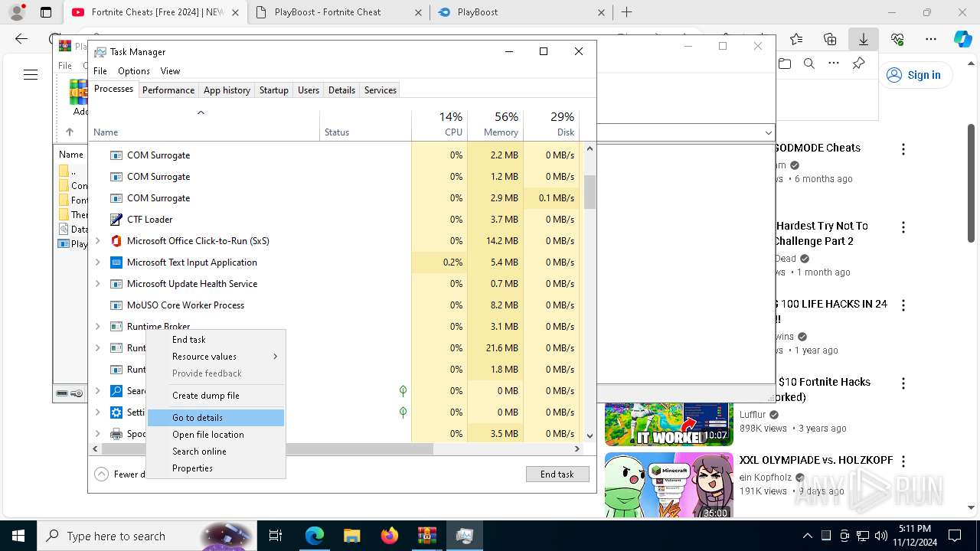Switch to the Startup tab

coord(273,90)
